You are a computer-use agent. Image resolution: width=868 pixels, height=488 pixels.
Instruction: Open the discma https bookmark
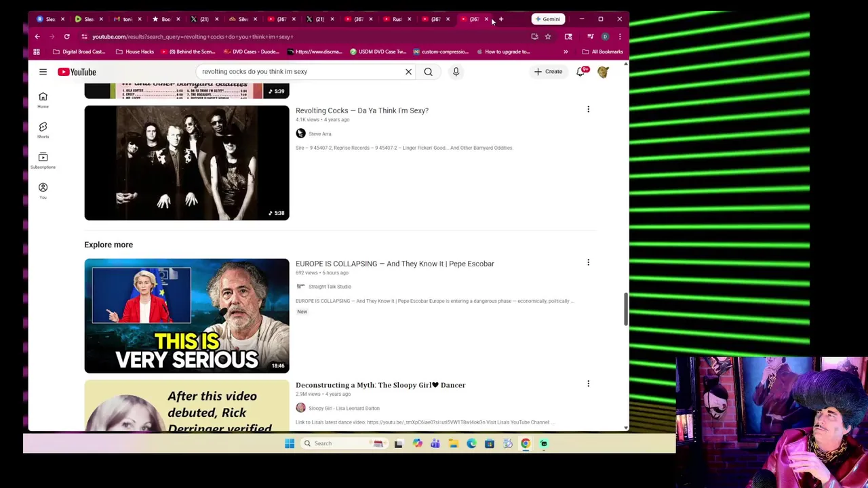pyautogui.click(x=315, y=52)
